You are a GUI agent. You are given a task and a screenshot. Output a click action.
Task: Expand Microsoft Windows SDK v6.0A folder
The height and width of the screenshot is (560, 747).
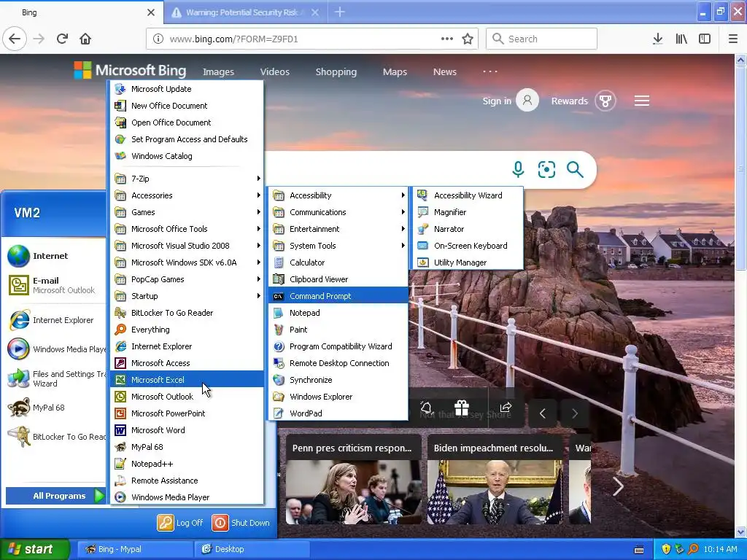(187, 262)
